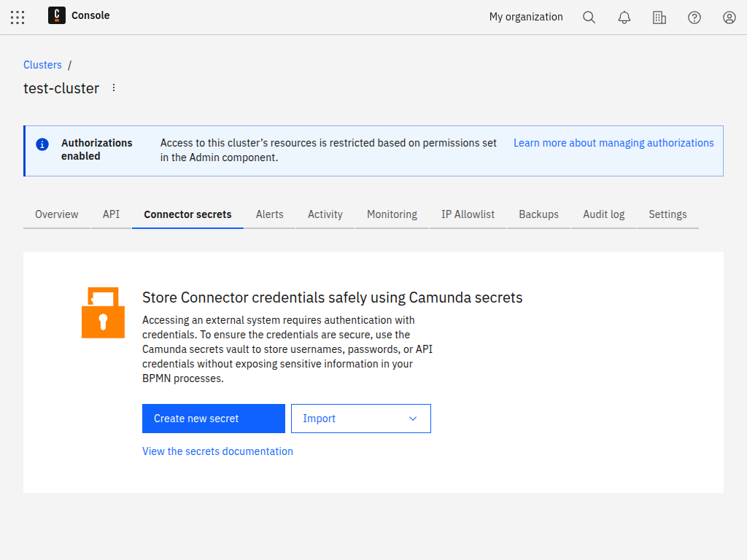Open the user profile avatar menu
747x560 pixels.
[x=729, y=17]
